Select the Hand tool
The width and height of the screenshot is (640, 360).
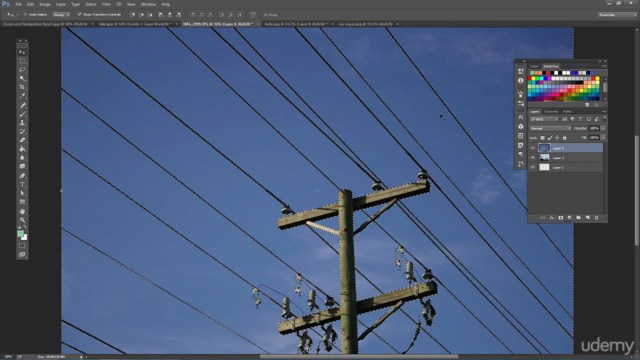tap(22, 211)
